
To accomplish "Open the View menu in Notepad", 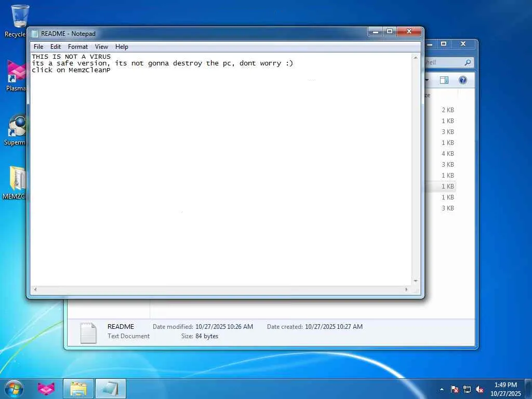I will tap(101, 47).
